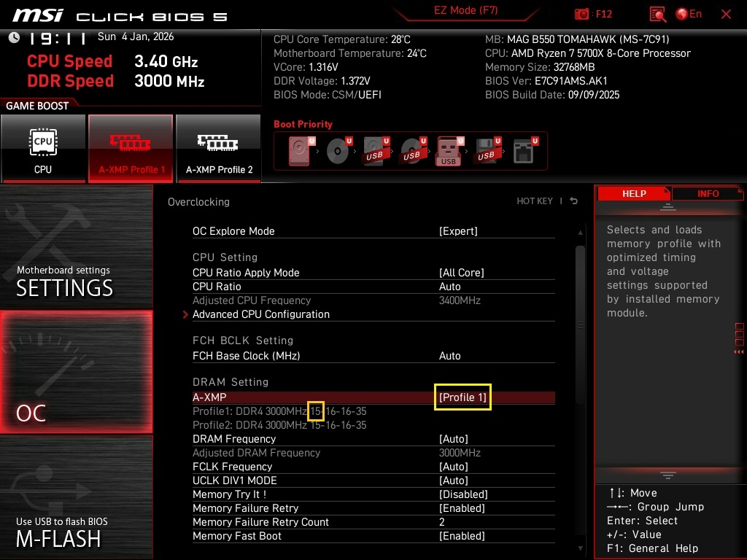Click the settings list scrollbar thumb

coord(580,324)
